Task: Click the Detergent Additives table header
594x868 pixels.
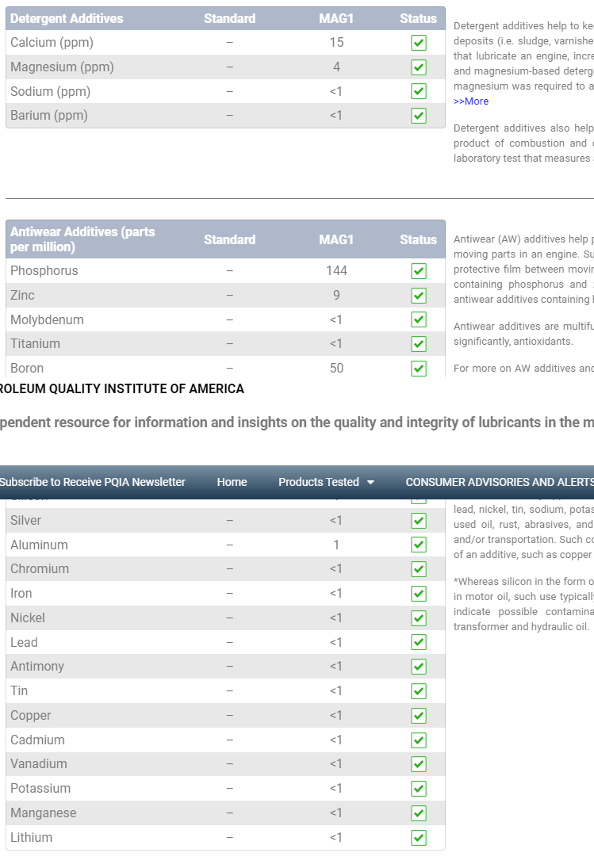Action: tap(67, 19)
